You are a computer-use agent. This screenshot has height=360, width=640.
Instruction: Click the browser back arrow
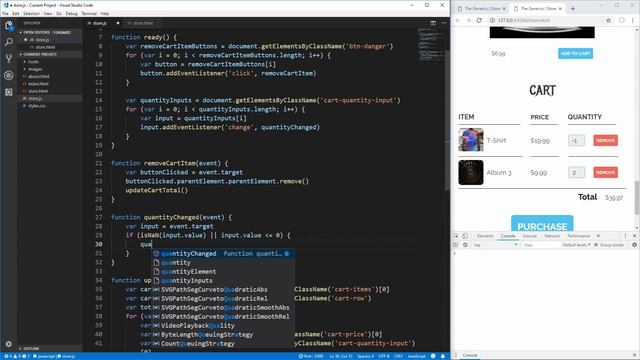tap(458, 20)
